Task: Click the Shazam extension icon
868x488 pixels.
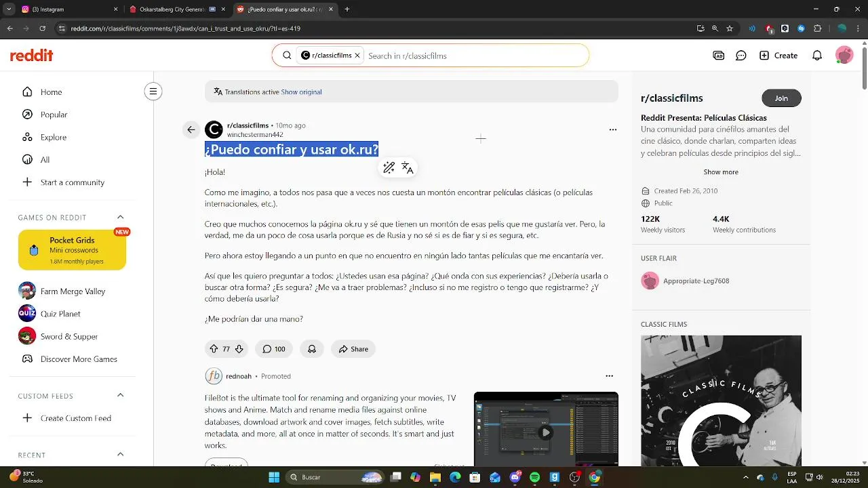Action: point(801,28)
